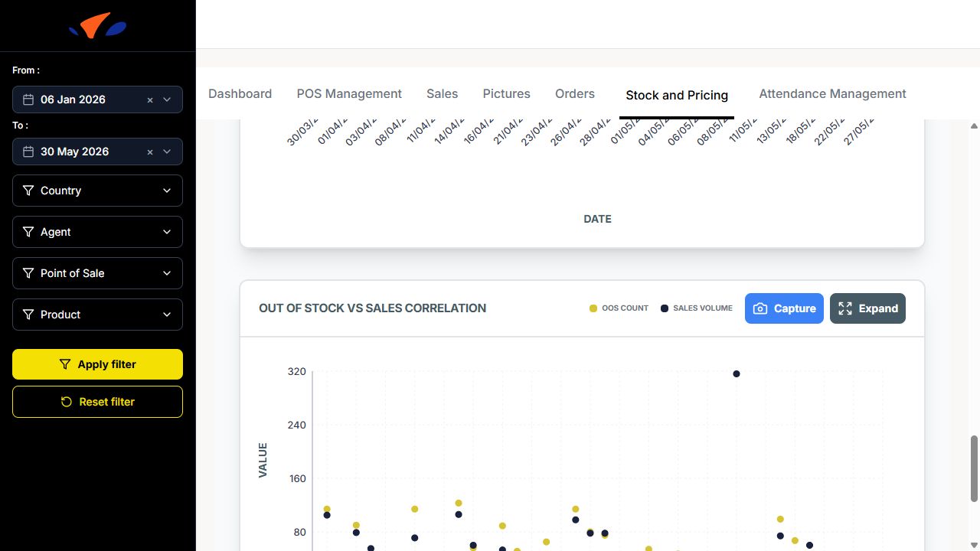Click the DATE axis label
The height and width of the screenshot is (551, 980).
(x=597, y=219)
